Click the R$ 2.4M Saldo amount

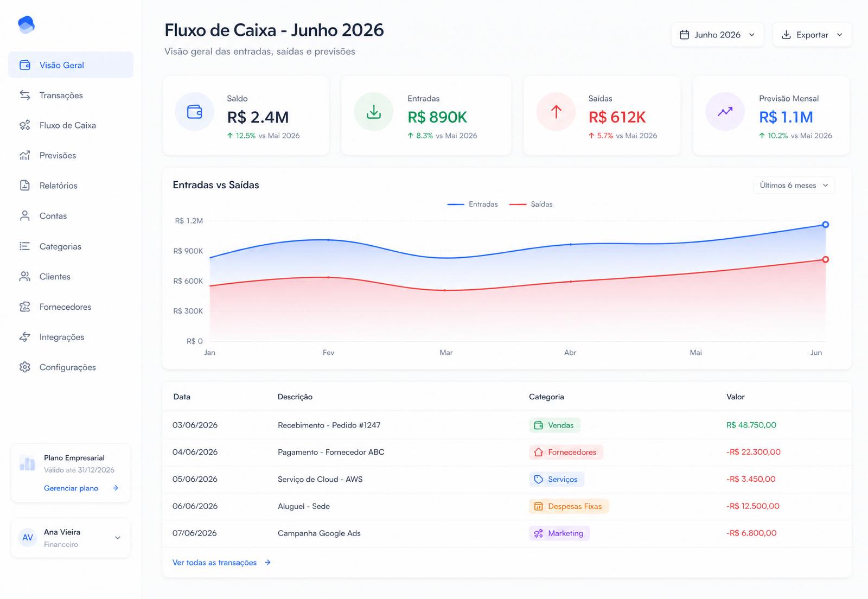[258, 117]
